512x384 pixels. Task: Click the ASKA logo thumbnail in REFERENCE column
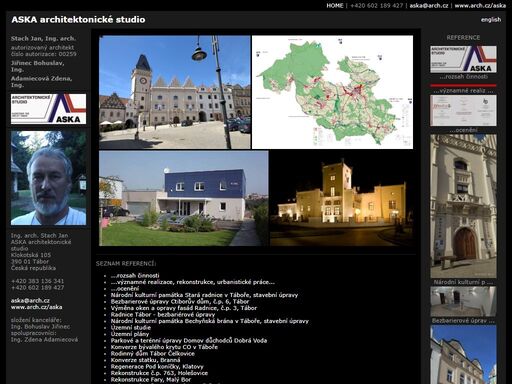pos(463,59)
